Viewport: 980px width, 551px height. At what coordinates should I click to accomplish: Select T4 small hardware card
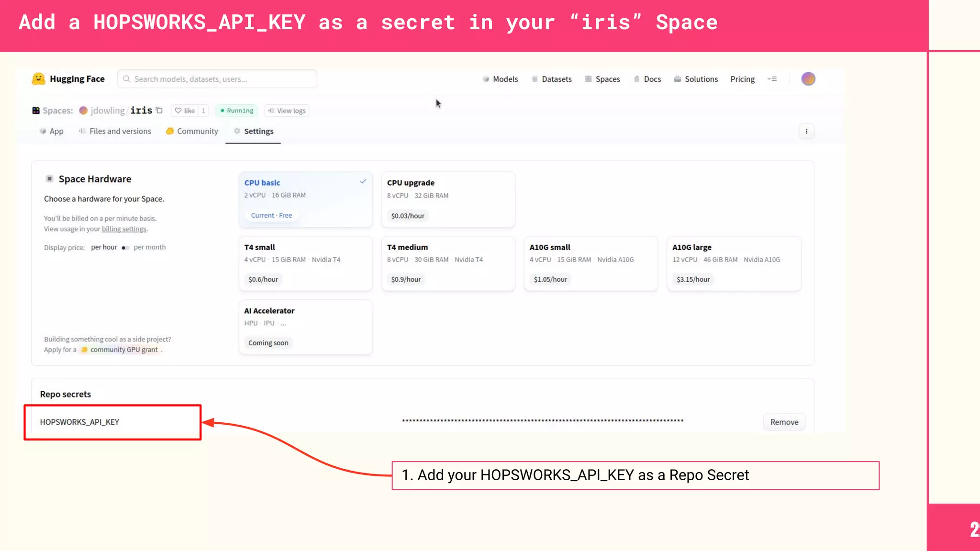tap(305, 263)
